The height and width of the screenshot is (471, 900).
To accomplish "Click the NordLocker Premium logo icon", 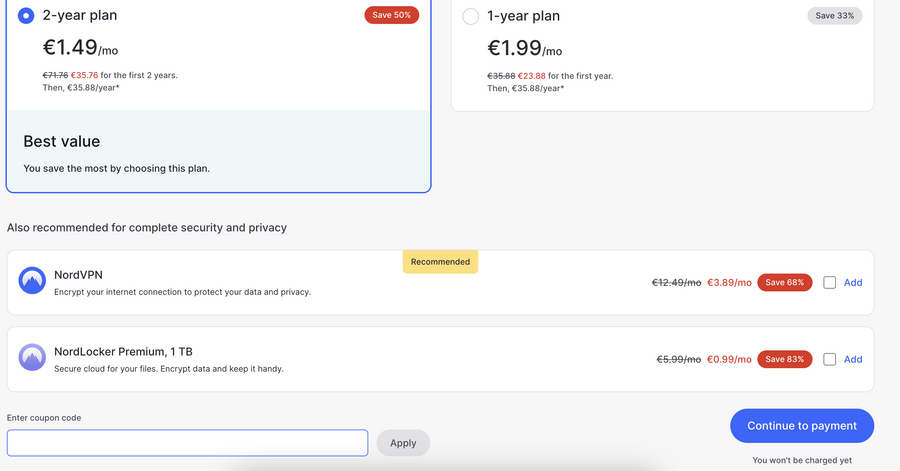I will pos(33,358).
